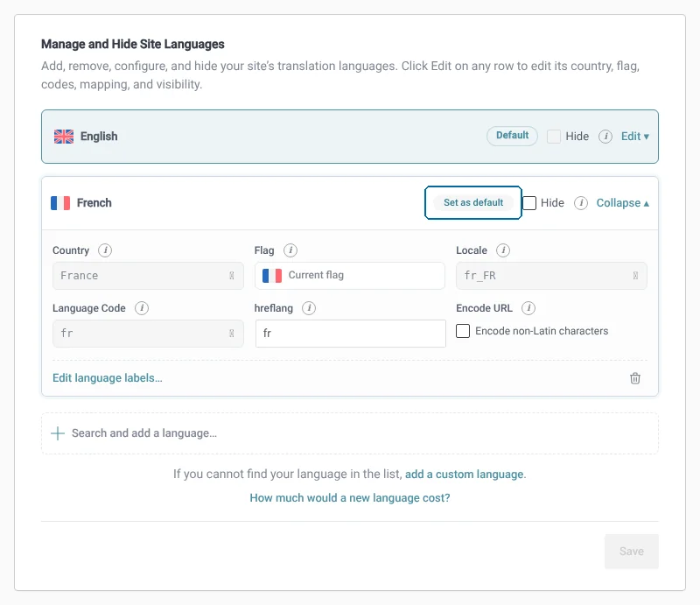
Task: Expand English row with Edit
Action: tap(635, 137)
